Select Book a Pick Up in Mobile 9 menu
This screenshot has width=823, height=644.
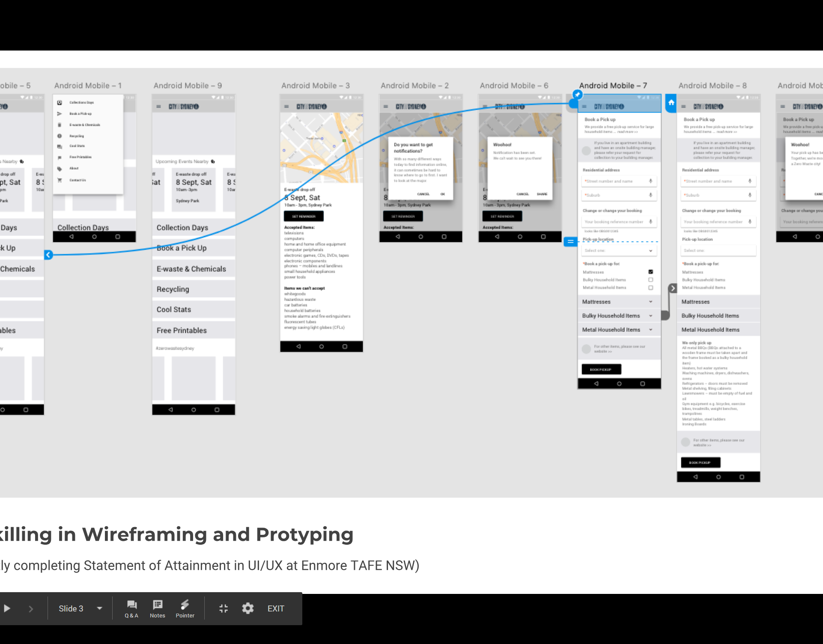pyautogui.click(x=194, y=247)
